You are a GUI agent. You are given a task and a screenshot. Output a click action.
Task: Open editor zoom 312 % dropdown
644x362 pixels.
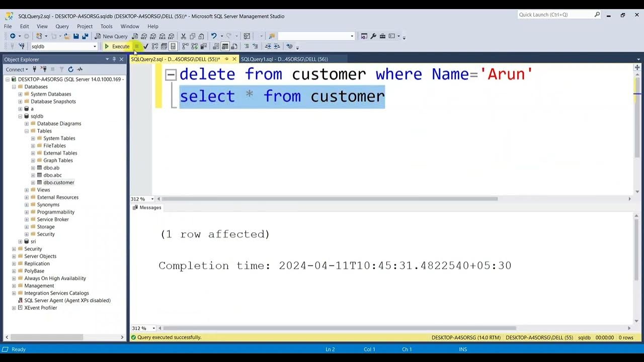[x=152, y=199]
